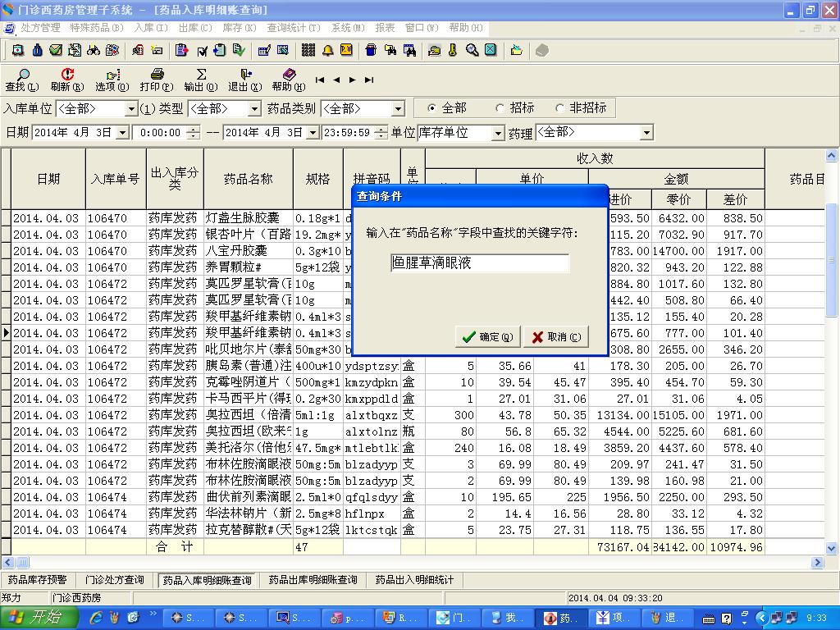Click the 药品名称 column header
The width and height of the screenshot is (840, 630).
point(248,179)
